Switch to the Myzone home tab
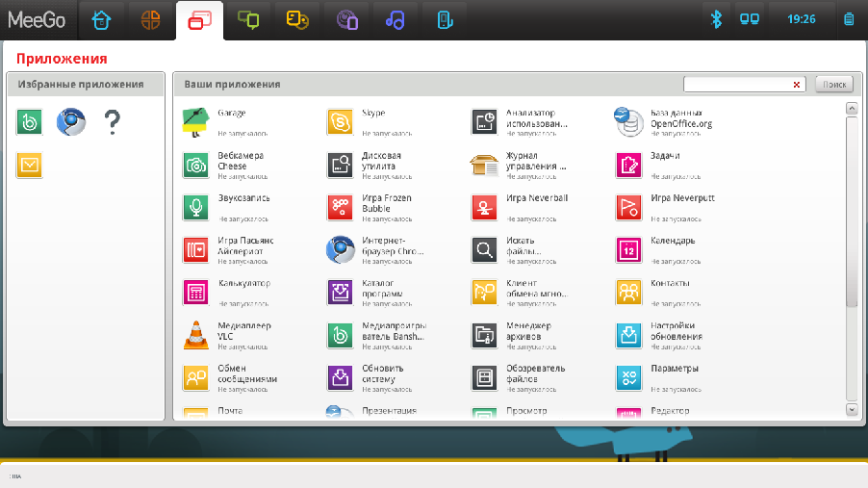 click(101, 19)
